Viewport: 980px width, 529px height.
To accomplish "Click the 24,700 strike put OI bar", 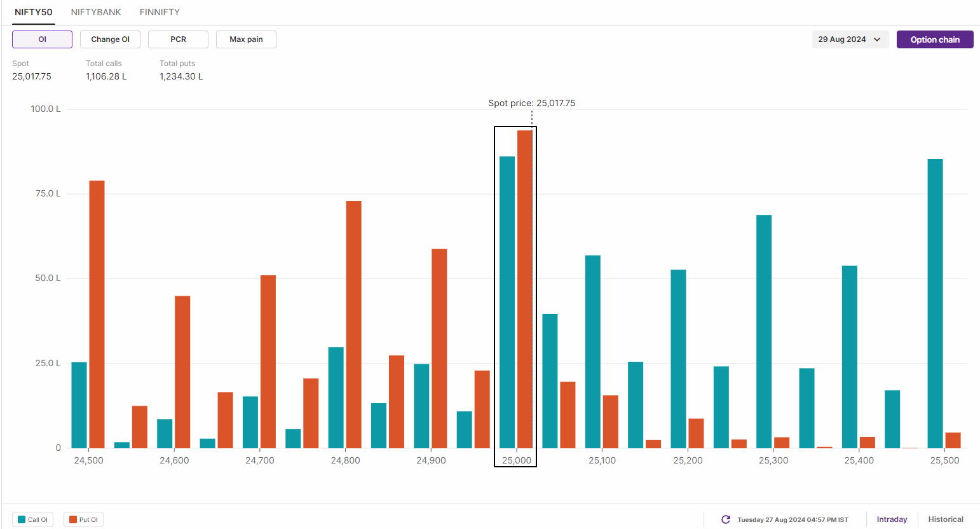I will point(268,362).
